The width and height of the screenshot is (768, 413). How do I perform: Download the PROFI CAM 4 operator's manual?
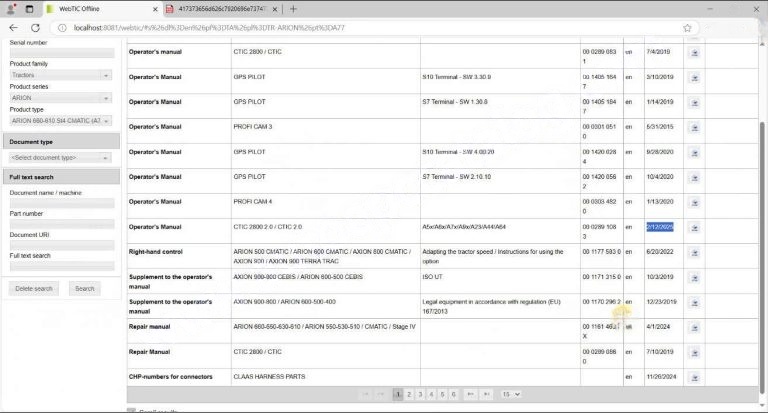(x=694, y=203)
